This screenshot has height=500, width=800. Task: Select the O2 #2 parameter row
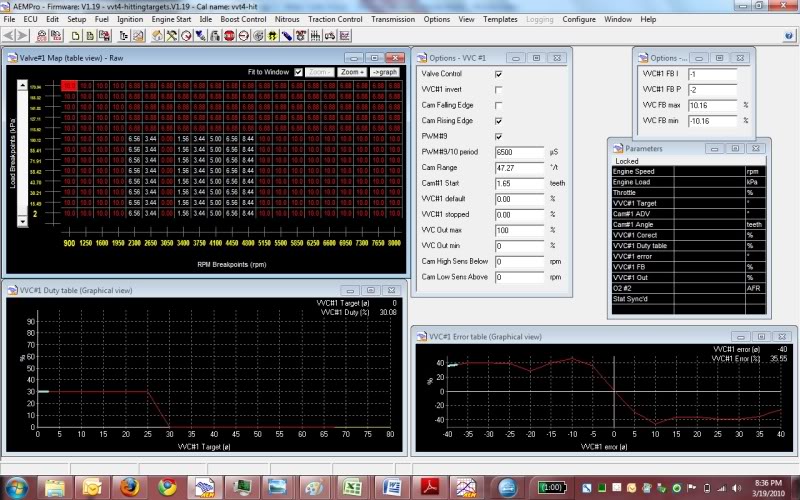tap(689, 288)
